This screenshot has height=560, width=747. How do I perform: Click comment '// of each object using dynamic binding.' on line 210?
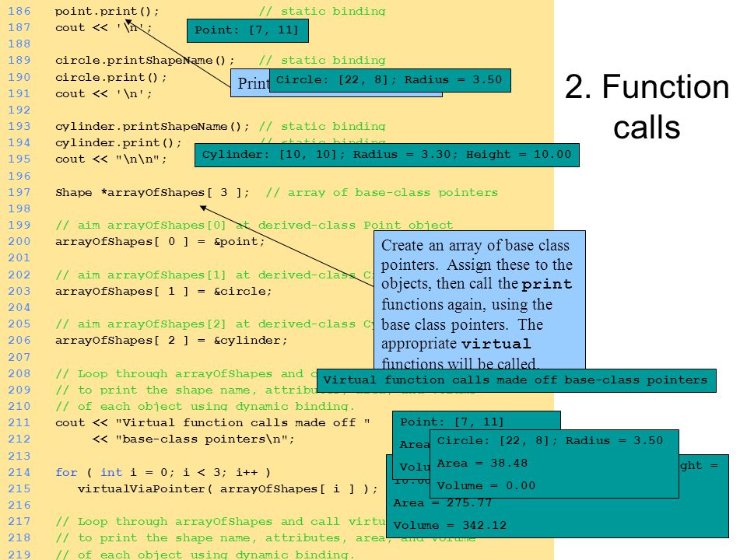(205, 406)
